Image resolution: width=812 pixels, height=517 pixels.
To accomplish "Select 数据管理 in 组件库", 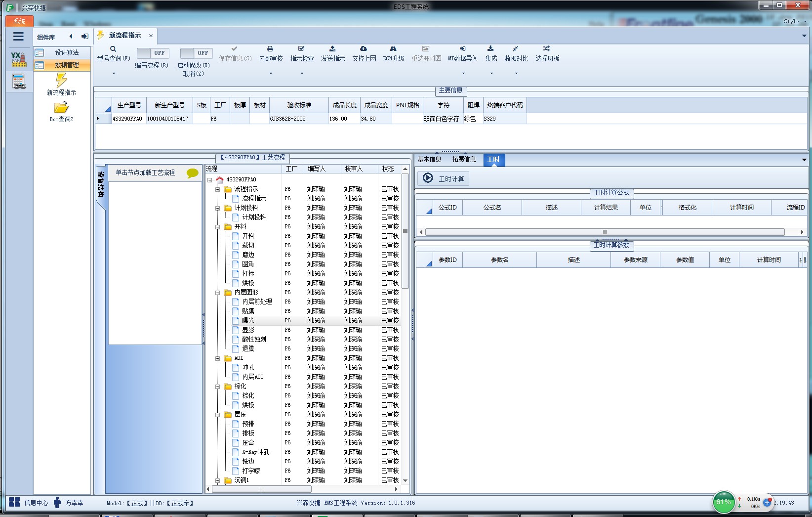I will pyautogui.click(x=62, y=65).
